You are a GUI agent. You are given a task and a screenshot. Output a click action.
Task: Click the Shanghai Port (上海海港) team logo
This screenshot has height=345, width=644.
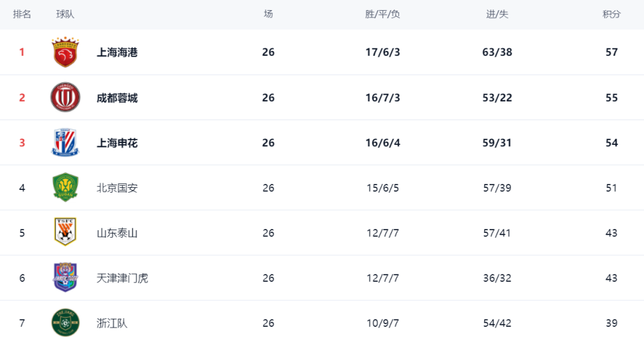[65, 52]
